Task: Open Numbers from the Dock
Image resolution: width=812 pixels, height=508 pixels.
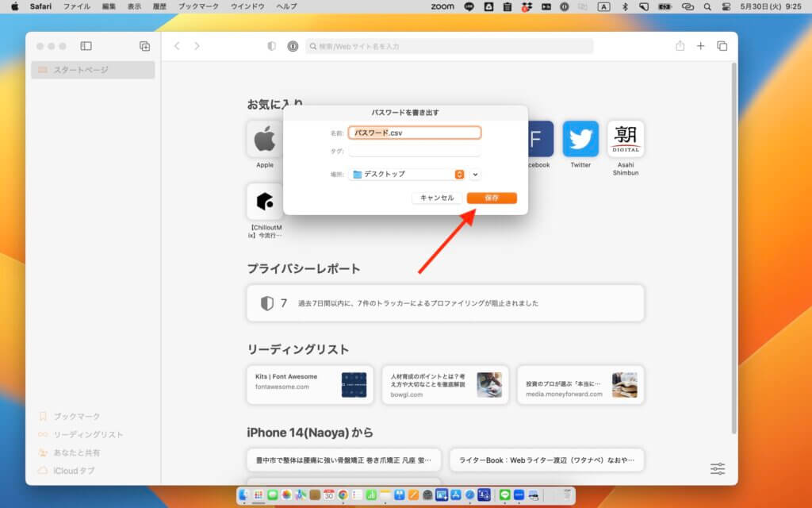Action: (x=371, y=495)
